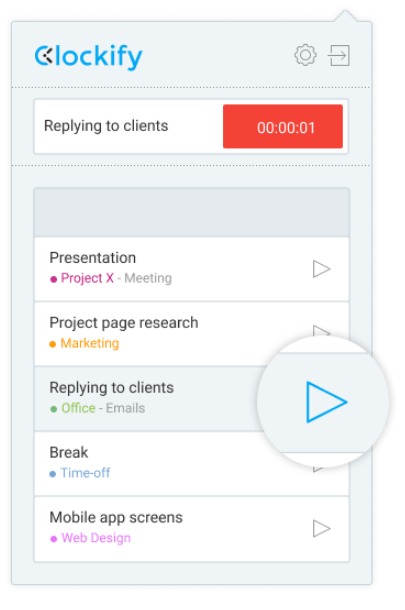This screenshot has width=405, height=610.
Task: Click the pink Web Design project label
Action: [x=96, y=538]
